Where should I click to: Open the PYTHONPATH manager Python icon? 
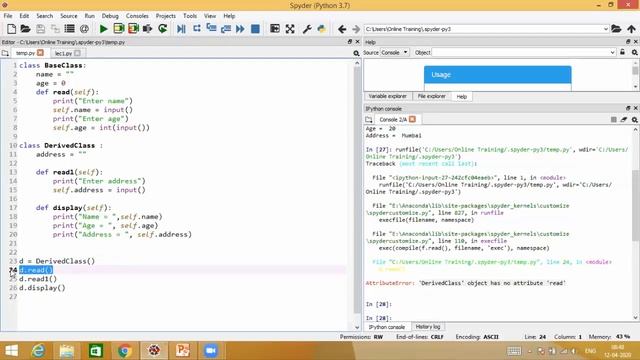click(322, 29)
